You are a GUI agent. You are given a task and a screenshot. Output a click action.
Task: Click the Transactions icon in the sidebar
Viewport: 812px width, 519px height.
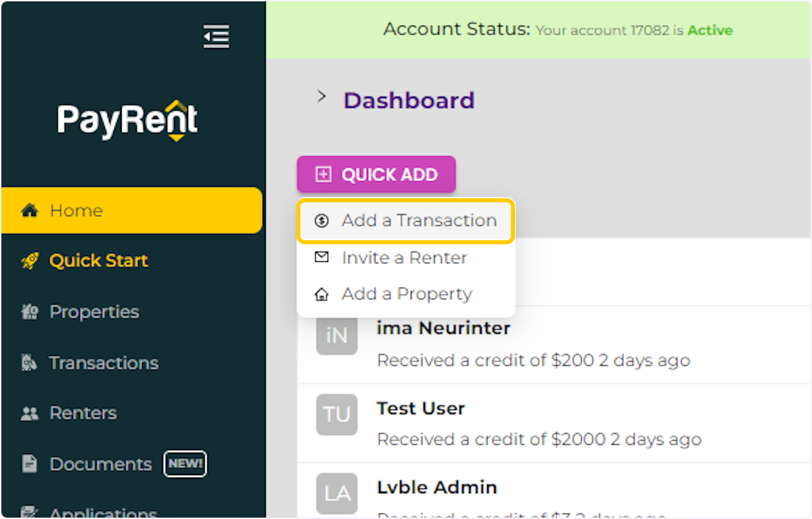point(30,363)
